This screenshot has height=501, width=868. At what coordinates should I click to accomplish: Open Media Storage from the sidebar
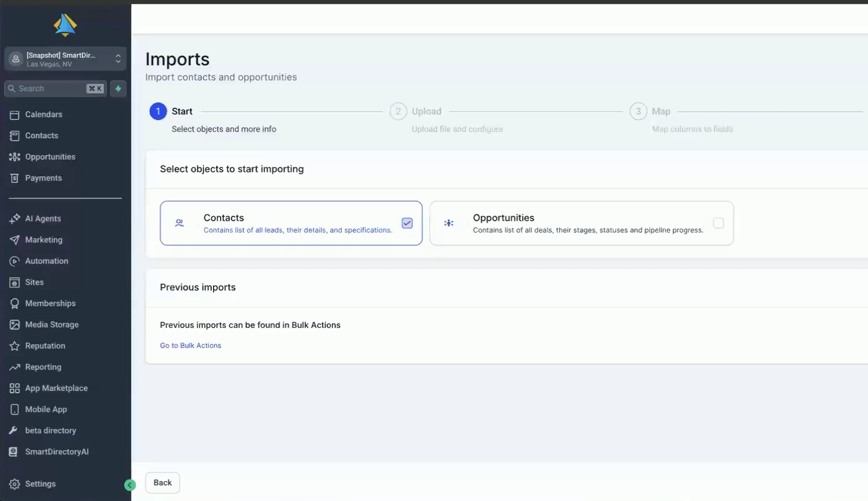(x=52, y=324)
